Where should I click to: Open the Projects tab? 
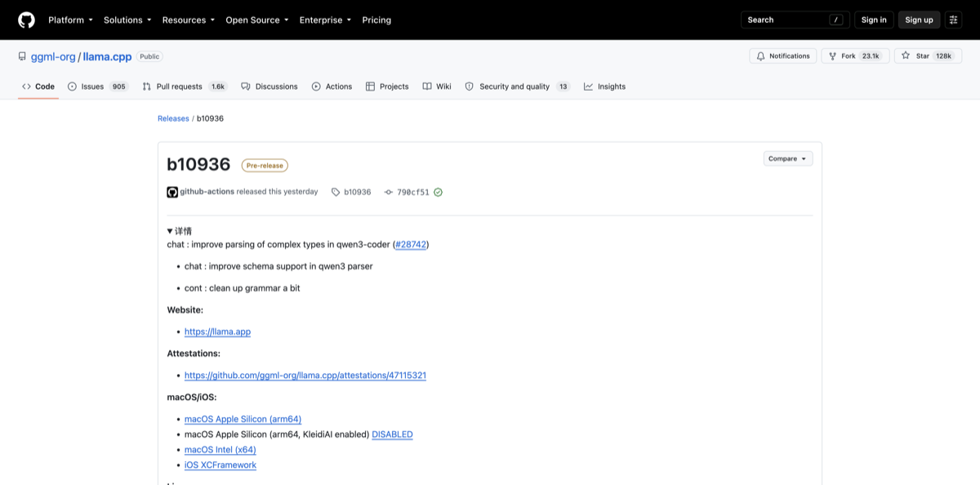point(387,87)
